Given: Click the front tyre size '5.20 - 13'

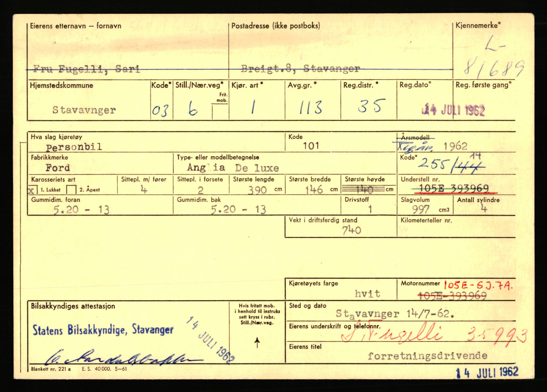Looking at the screenshot, I should click(x=81, y=210).
